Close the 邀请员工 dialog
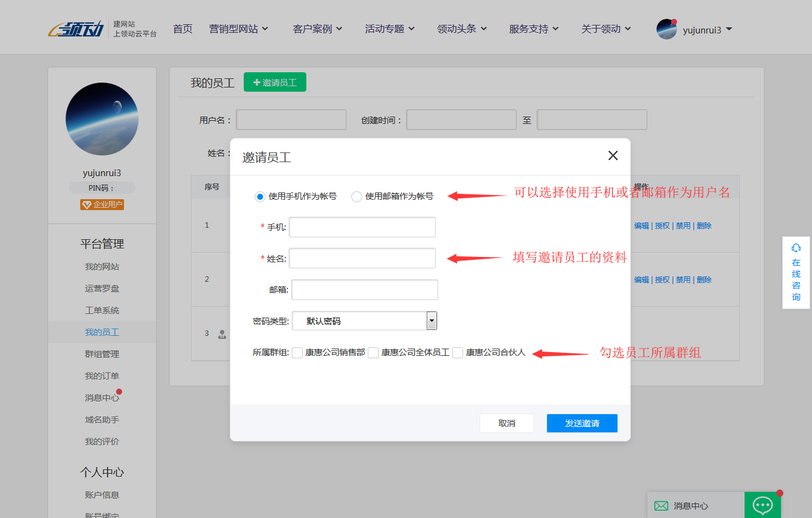The image size is (812, 518). coord(612,155)
